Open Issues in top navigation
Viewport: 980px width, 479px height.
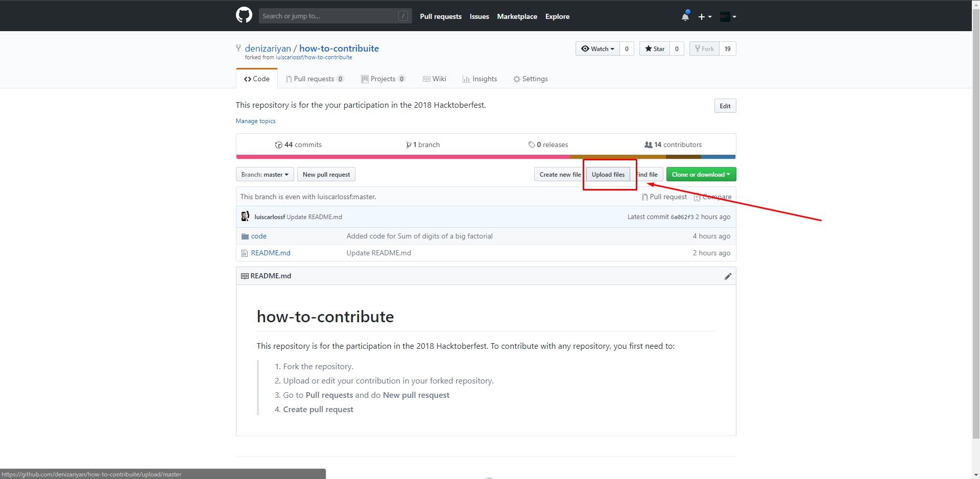479,16
